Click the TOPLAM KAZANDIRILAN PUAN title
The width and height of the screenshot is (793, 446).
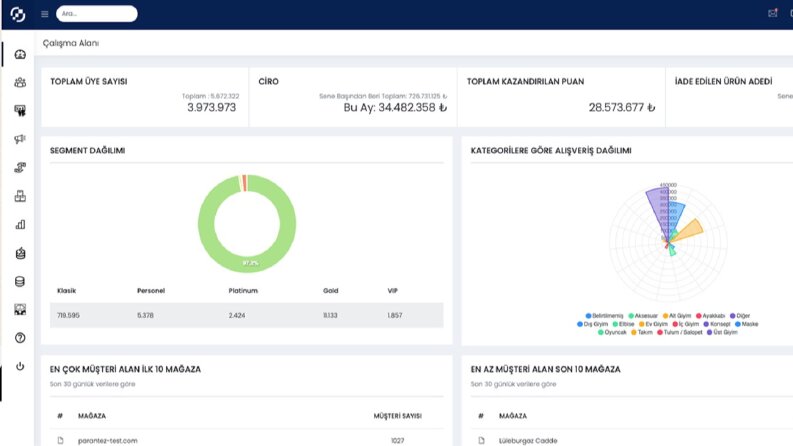525,81
